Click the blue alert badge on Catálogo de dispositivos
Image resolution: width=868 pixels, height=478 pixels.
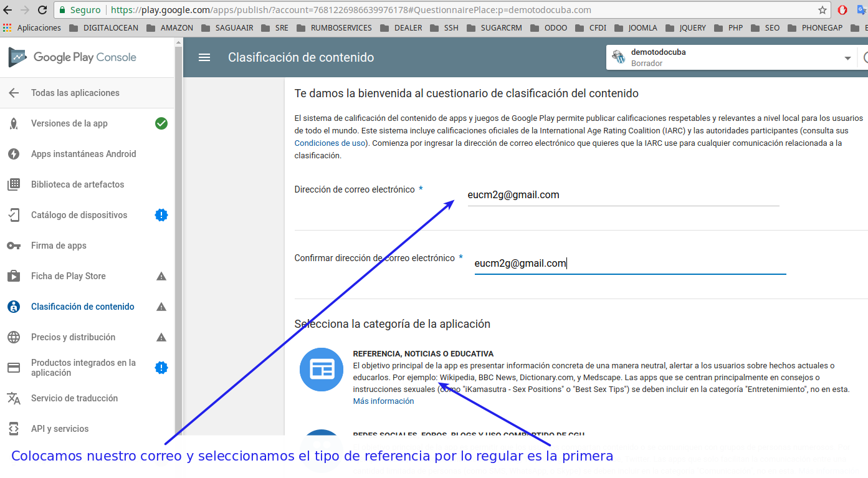point(161,215)
